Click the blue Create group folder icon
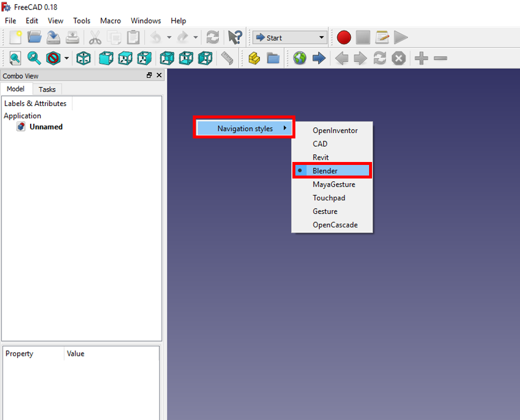This screenshot has height=420, width=520. point(274,58)
